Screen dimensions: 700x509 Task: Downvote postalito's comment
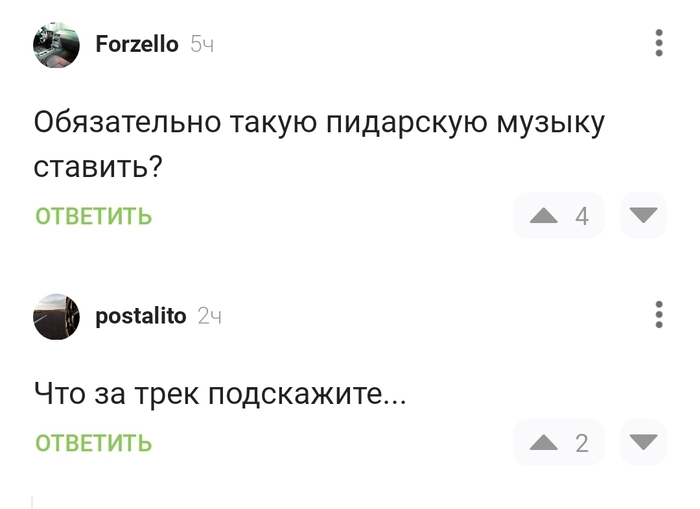(643, 442)
